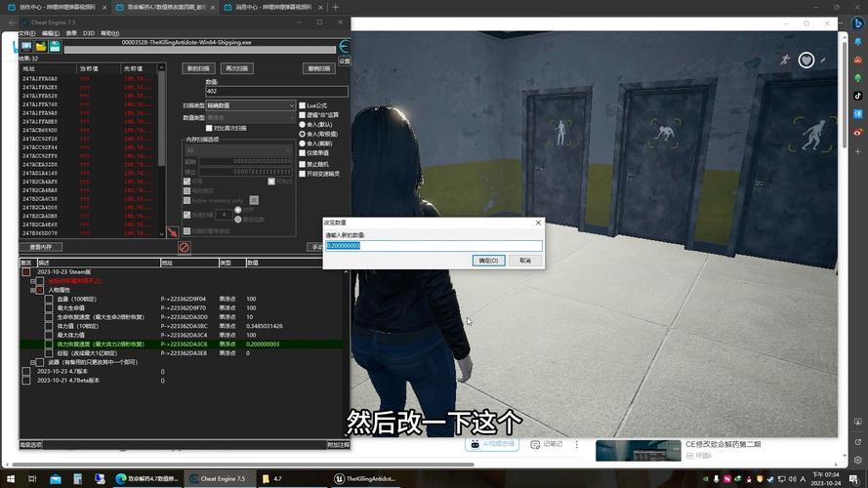Open the File menu in Cheat Engine
The image size is (868, 488).
(x=27, y=33)
